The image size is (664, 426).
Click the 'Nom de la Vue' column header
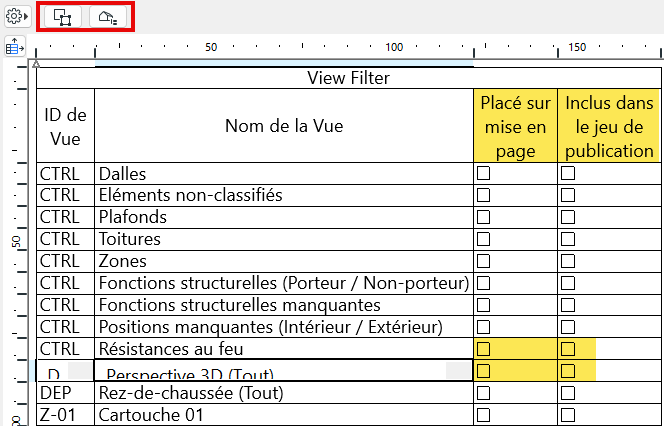(x=284, y=126)
